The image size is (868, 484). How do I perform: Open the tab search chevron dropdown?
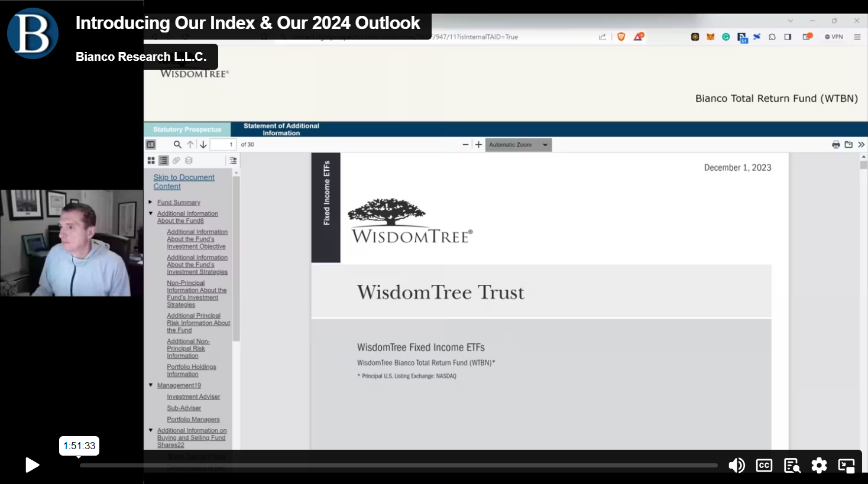pyautogui.click(x=790, y=21)
